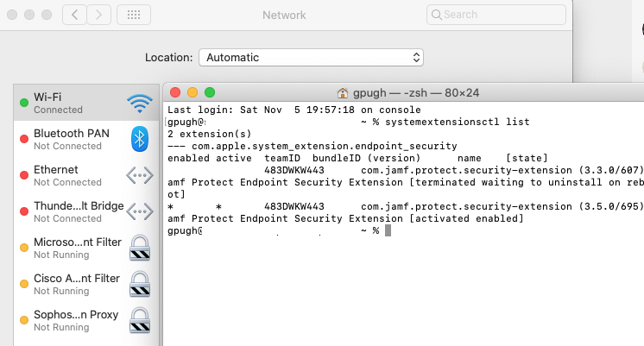The width and height of the screenshot is (644, 346).
Task: Click the Wi-Fi signal icon in sidebar
Action: (140, 104)
